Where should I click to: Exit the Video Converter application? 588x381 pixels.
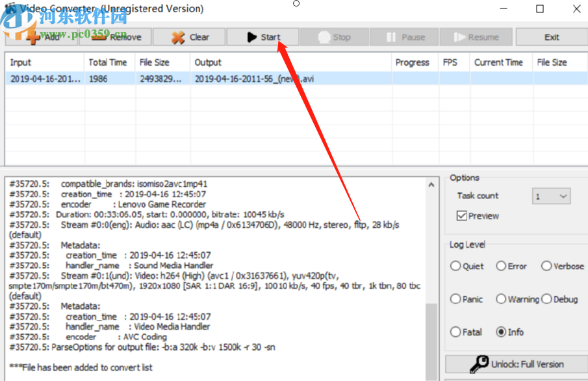tap(552, 37)
